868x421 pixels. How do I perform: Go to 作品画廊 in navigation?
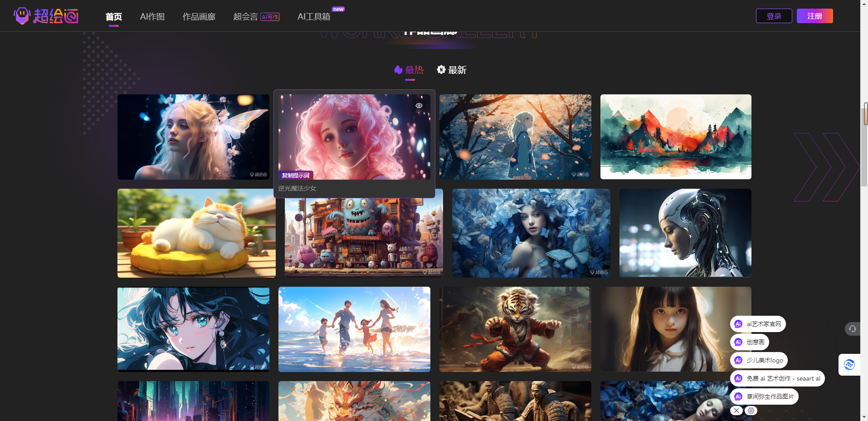click(x=199, y=17)
